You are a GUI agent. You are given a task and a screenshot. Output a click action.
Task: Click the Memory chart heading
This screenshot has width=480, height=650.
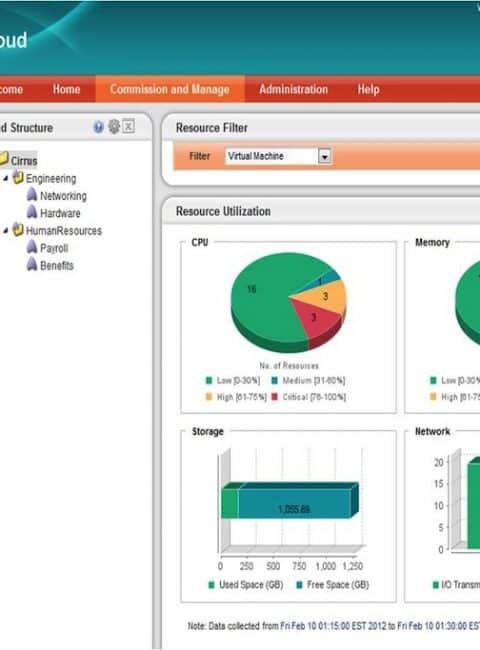pos(432,243)
